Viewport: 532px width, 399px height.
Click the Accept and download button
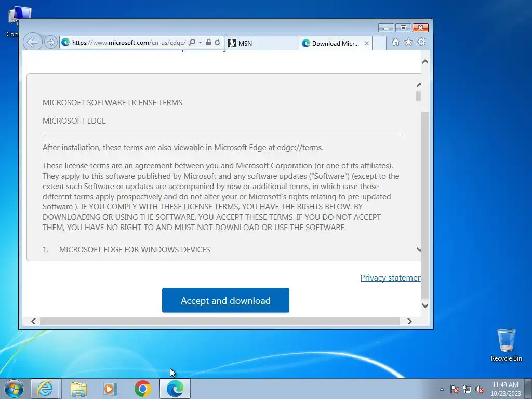coord(225,300)
